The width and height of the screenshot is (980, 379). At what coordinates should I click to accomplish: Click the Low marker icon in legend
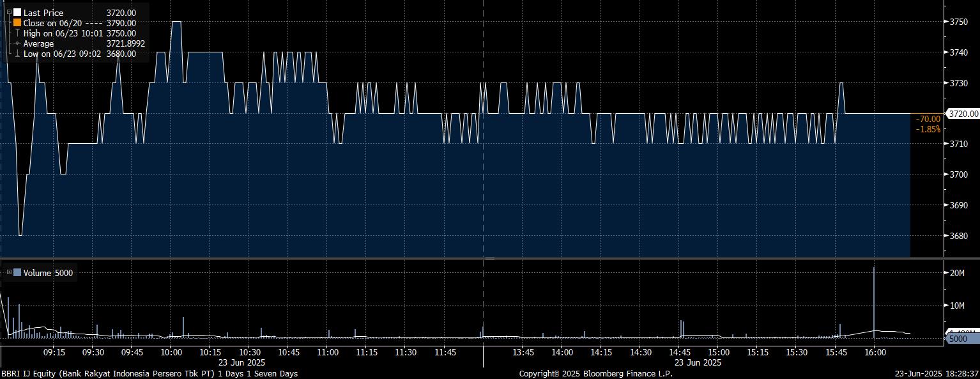tap(17, 54)
